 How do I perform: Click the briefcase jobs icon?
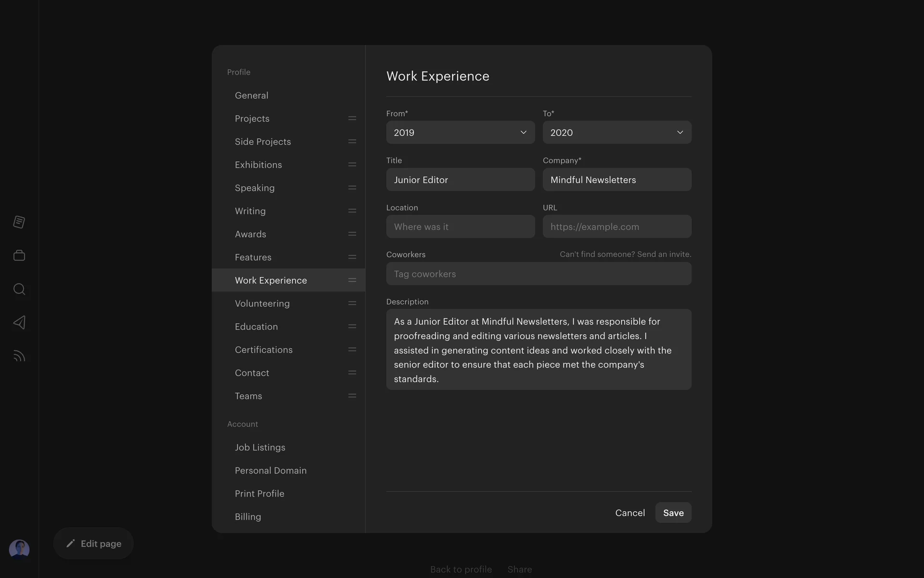[19, 255]
